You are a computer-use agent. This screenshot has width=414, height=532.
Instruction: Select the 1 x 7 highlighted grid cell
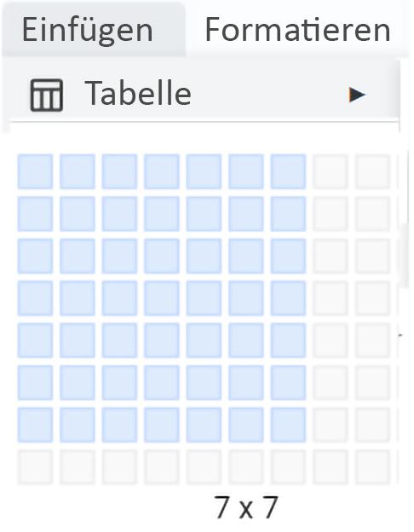pyautogui.click(x=35, y=425)
